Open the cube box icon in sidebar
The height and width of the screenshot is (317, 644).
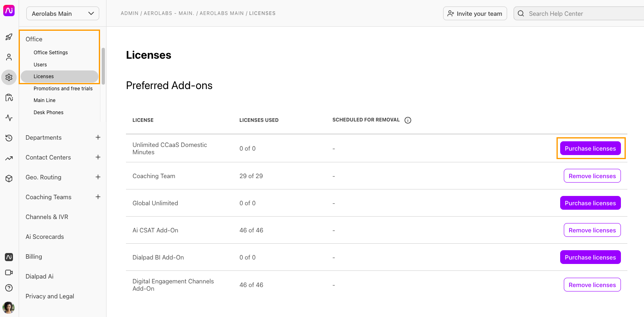point(9,179)
